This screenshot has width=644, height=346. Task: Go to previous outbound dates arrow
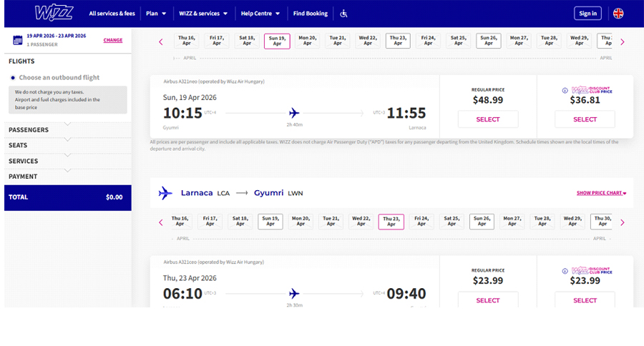point(161,42)
